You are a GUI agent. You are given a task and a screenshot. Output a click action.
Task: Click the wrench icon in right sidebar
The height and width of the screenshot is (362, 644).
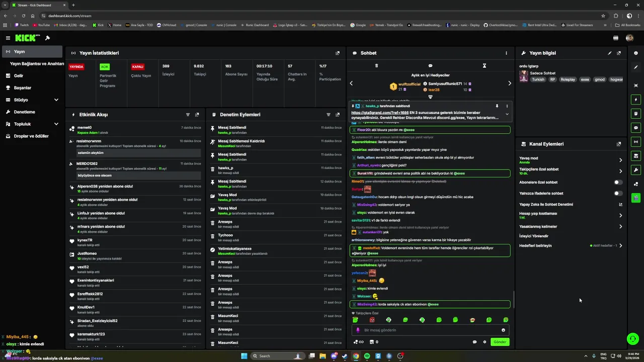click(x=636, y=170)
